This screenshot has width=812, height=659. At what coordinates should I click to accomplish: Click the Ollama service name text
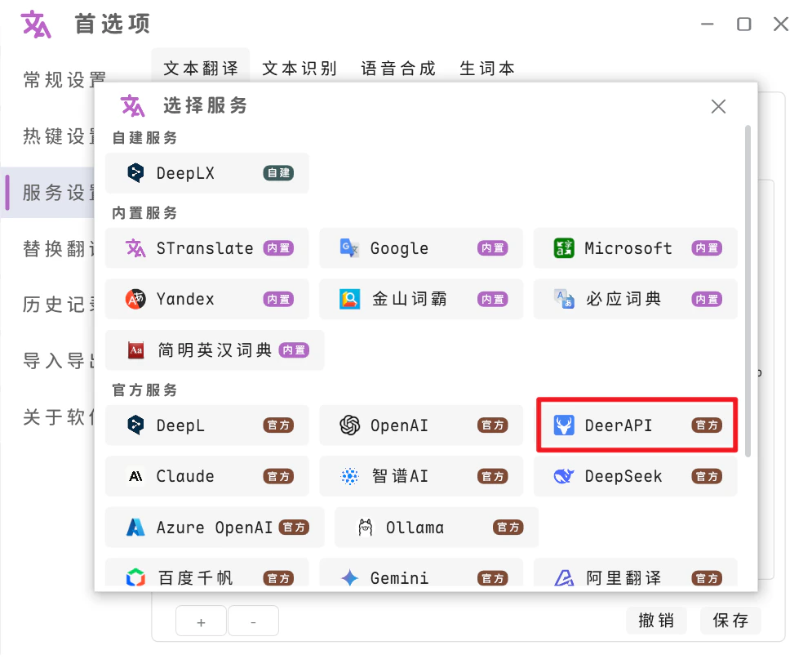click(415, 528)
